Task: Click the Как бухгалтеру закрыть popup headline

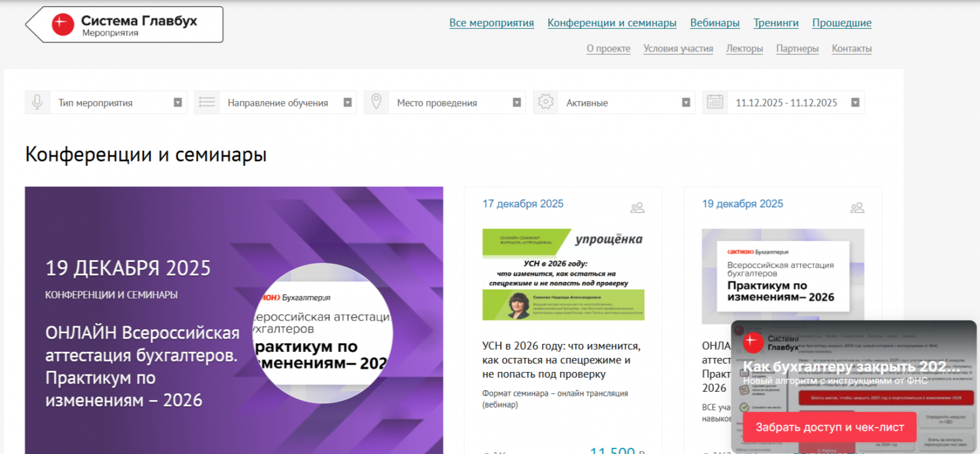Action: (851, 367)
